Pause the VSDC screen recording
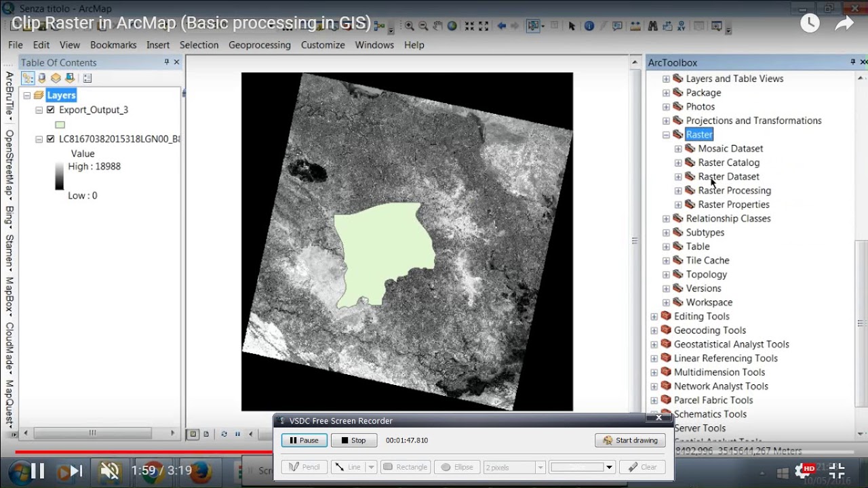Screen dimensions: 868x488 point(304,441)
